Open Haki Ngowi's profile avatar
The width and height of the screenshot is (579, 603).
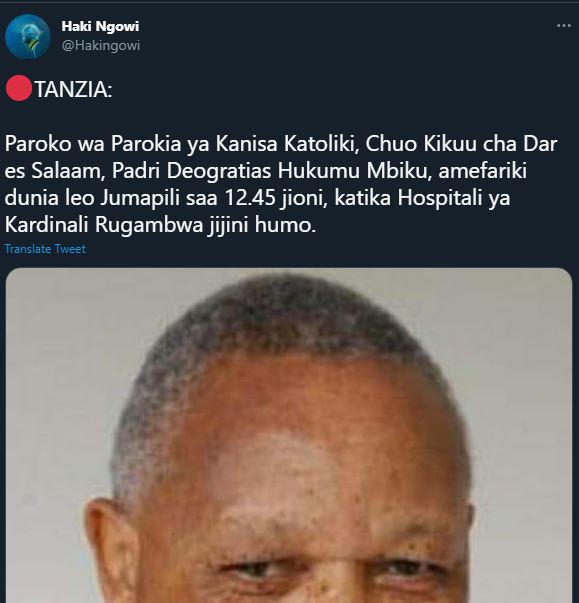(28, 36)
